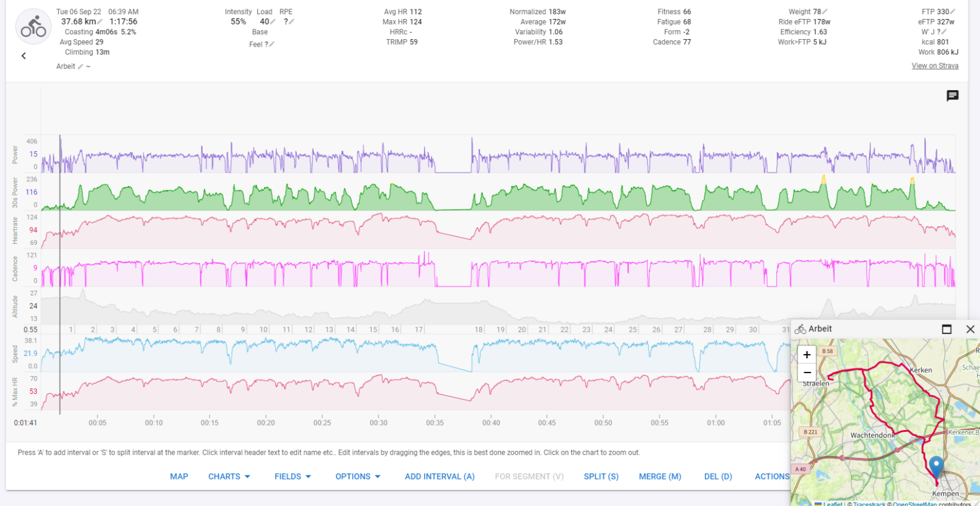Rename the Arbeit activity with its pencil
The height and width of the screenshot is (506, 980).
[x=80, y=67]
